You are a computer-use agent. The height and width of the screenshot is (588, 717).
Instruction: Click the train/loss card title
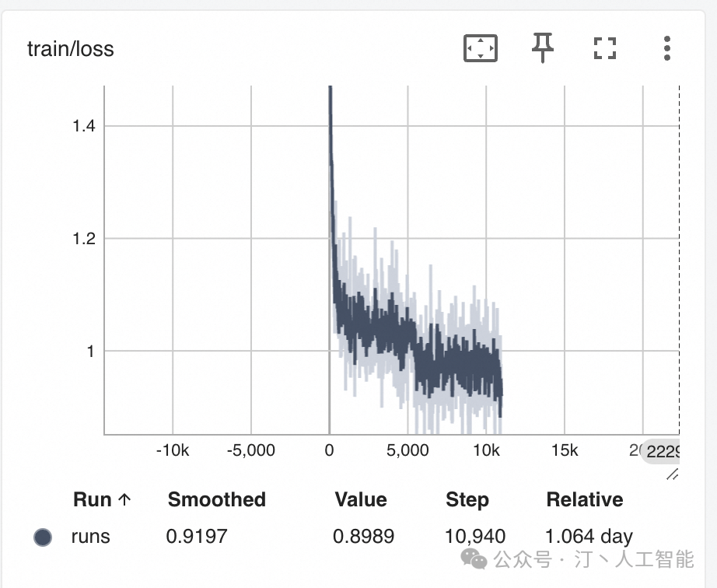click(71, 49)
